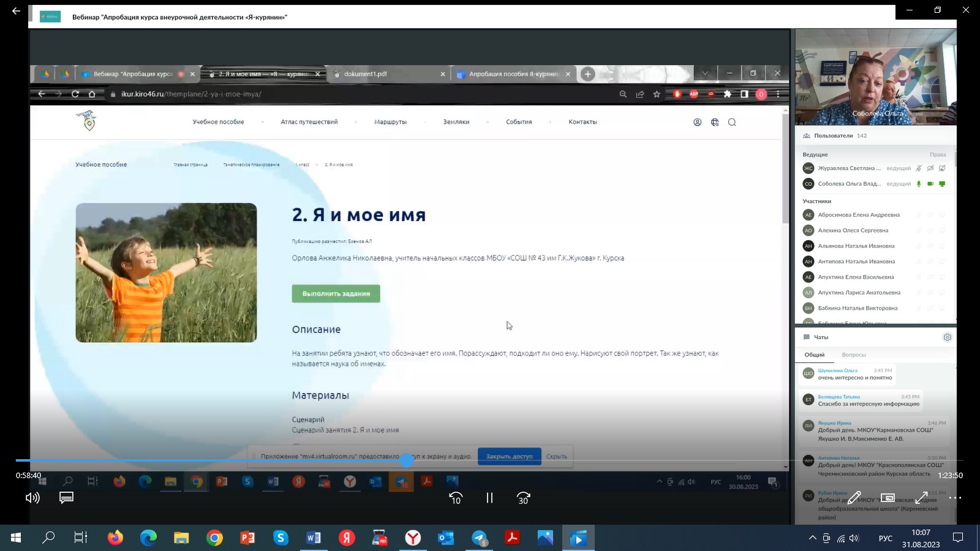980x551 pixels.
Task: Open the subtitles and captions menu
Action: 66,498
